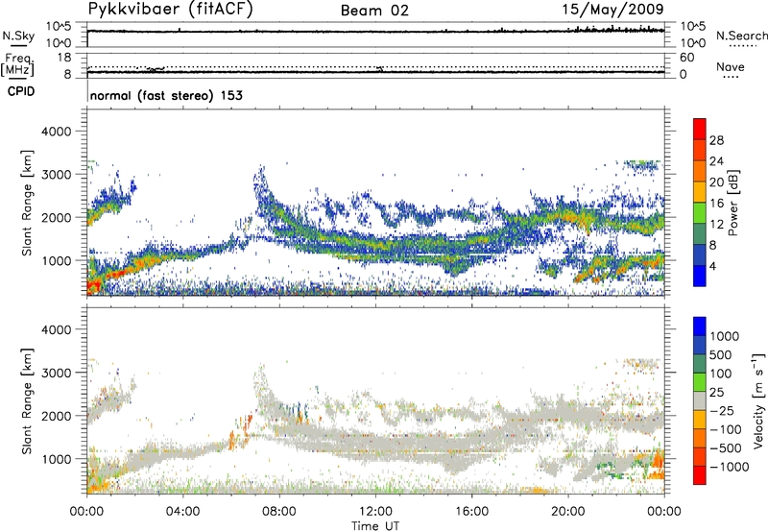Click the 04:00 time tick label
Screen dimensions: 768x532
coord(182,512)
